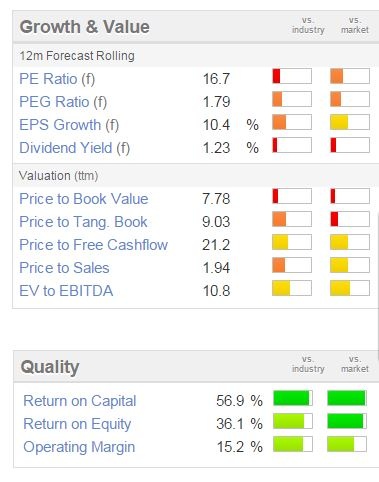Open the PEG Ratio (f) link
This screenshot has width=379, height=482.
[63, 102]
